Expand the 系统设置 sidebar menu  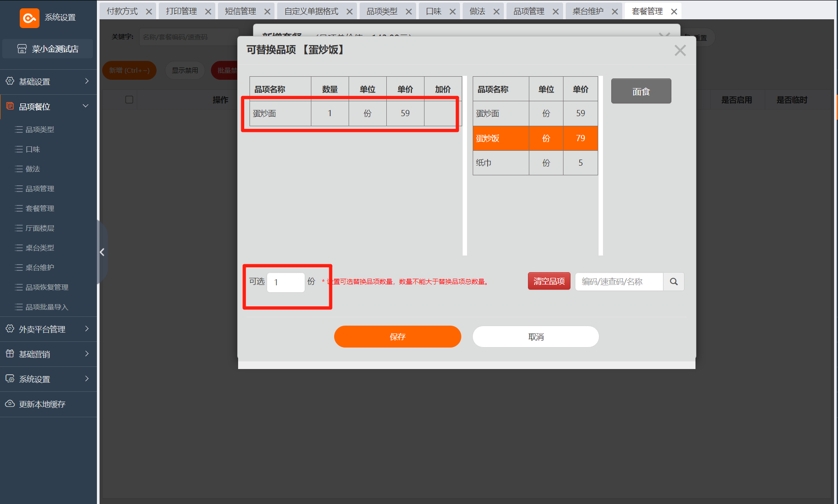pyautogui.click(x=87, y=379)
